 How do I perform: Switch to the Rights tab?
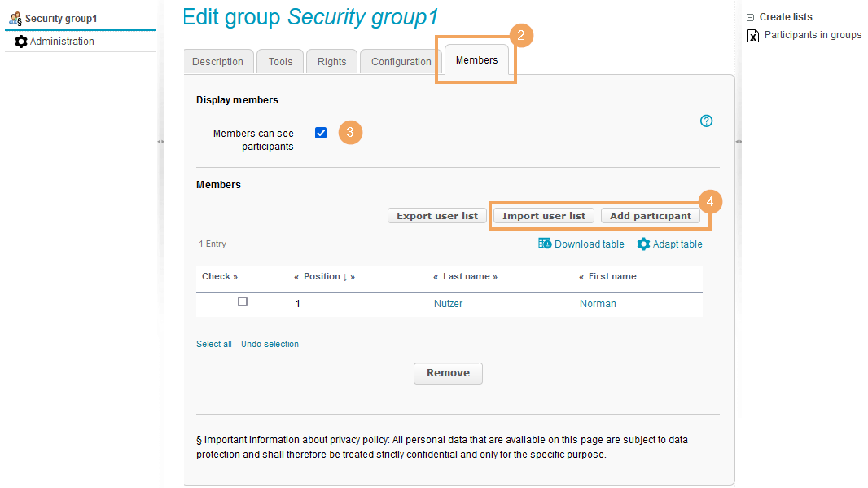click(331, 62)
